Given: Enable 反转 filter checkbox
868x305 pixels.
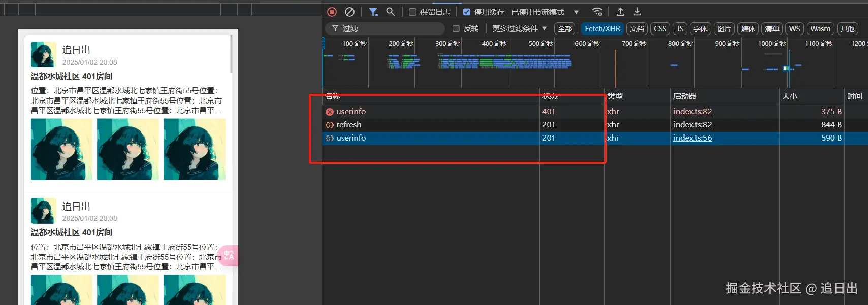Looking at the screenshot, I should pyautogui.click(x=456, y=29).
